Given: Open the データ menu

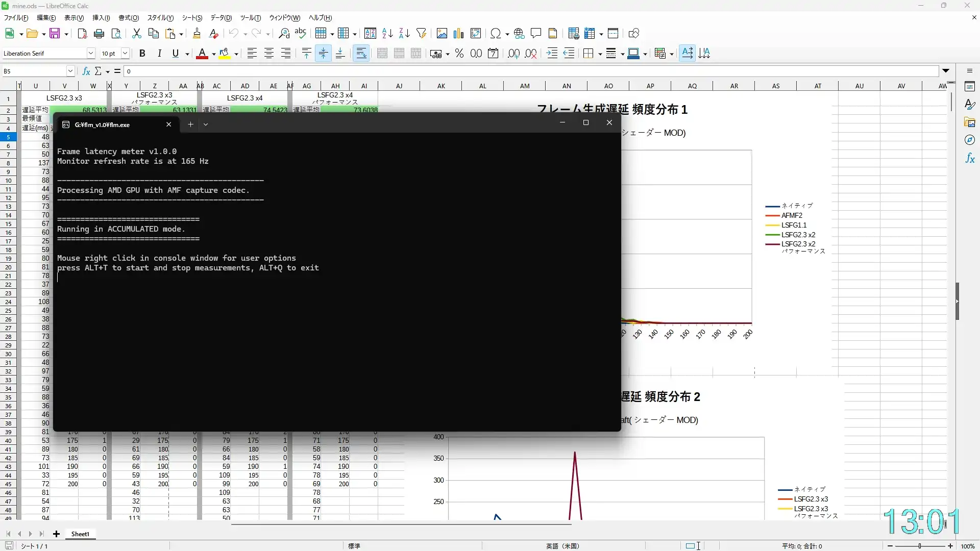Looking at the screenshot, I should coord(220,17).
